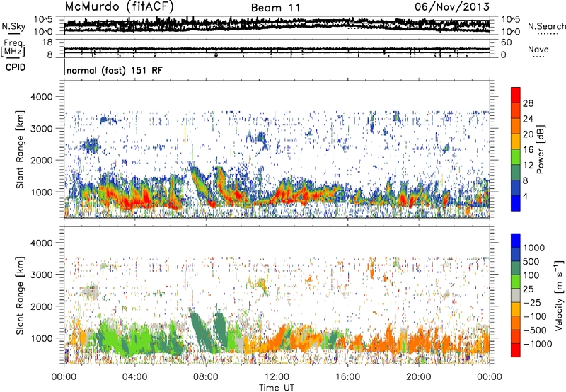Screen dimensions: 566x392
Task: Click the "-100" Velocity colorbar label
Action: (x=534, y=316)
